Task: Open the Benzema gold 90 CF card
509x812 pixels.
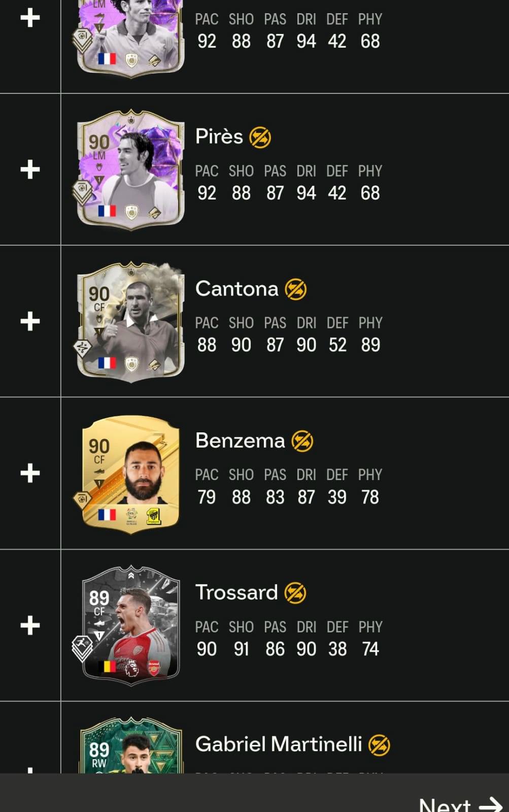Action: point(130,474)
